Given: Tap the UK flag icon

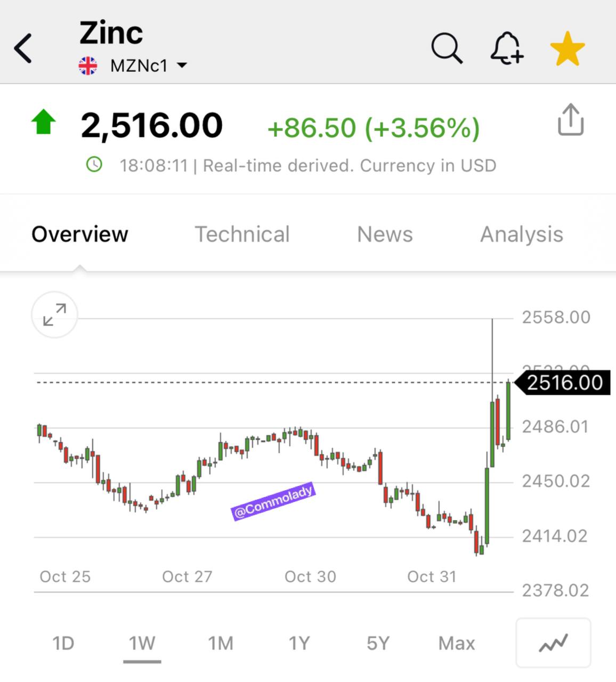Looking at the screenshot, I should tap(88, 66).
